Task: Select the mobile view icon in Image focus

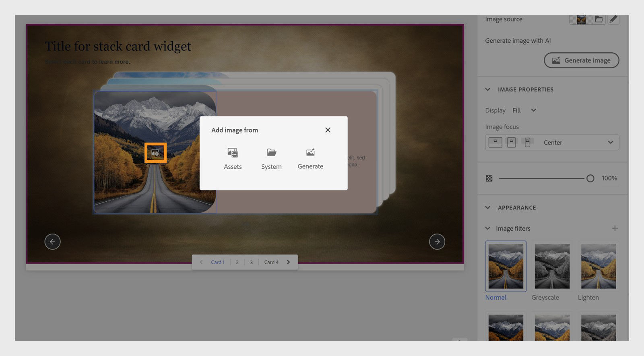Action: pyautogui.click(x=527, y=143)
